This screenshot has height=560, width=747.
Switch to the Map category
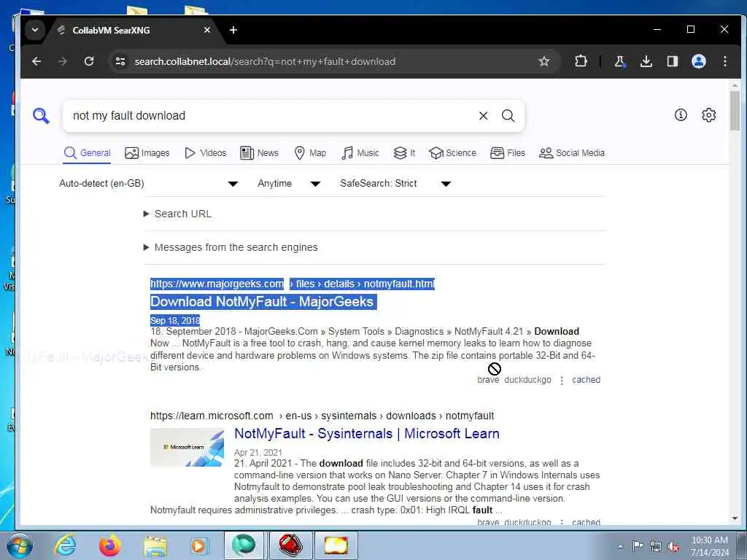click(310, 153)
